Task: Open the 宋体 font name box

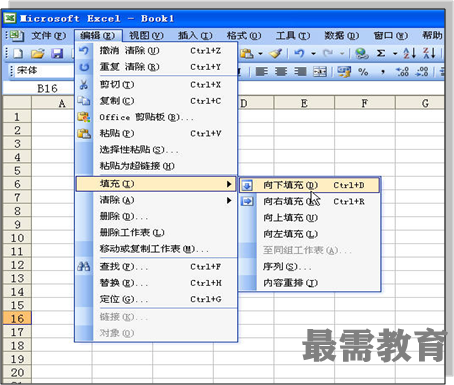Action: coord(44,70)
